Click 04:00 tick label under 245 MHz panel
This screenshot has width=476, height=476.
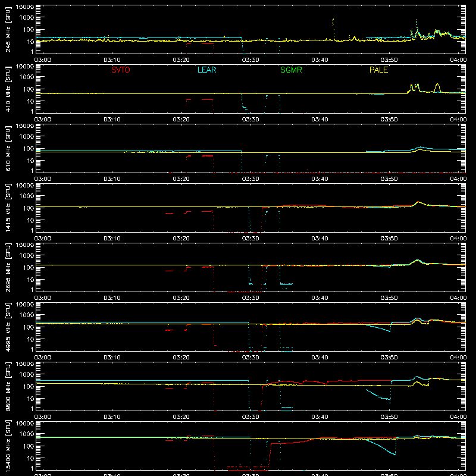pyautogui.click(x=458, y=60)
